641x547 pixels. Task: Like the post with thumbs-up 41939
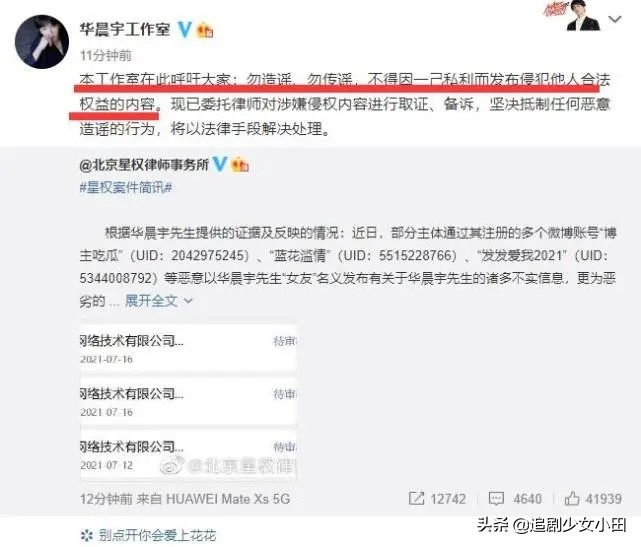click(572, 498)
